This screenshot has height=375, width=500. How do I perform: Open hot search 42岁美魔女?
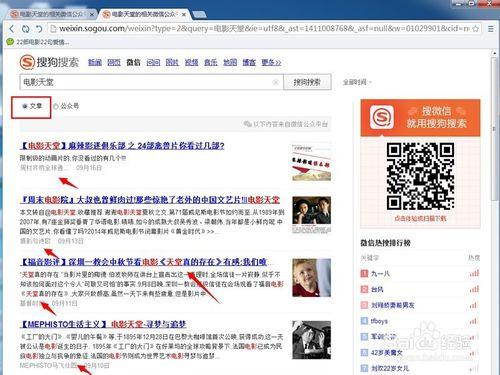[x=387, y=352]
